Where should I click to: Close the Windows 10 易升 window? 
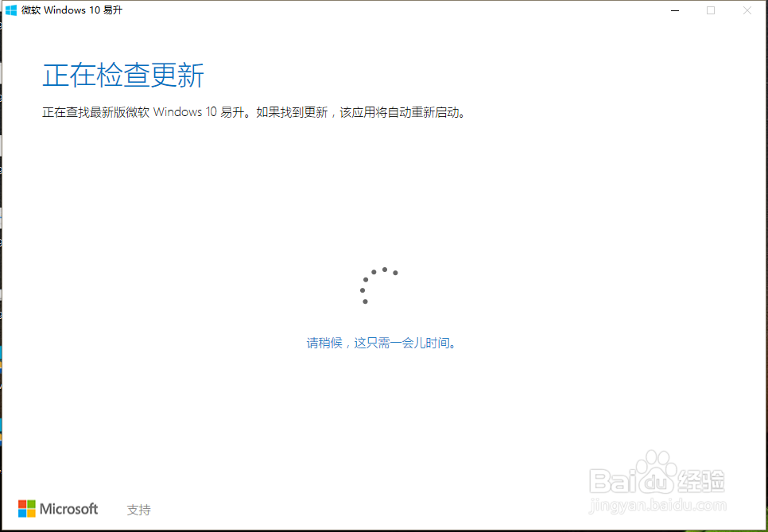pos(747,10)
